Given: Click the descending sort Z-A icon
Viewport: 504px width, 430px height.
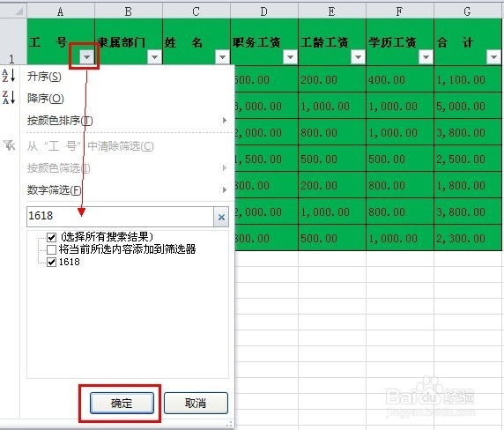Looking at the screenshot, I should coord(9,97).
